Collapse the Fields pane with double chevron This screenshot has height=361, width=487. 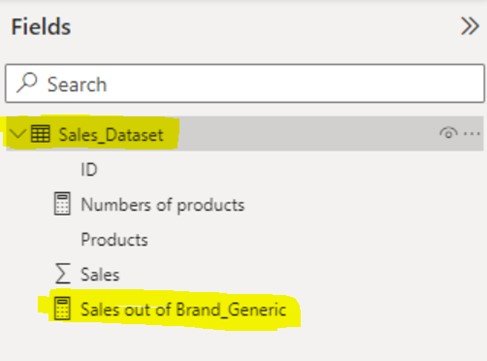(470, 26)
